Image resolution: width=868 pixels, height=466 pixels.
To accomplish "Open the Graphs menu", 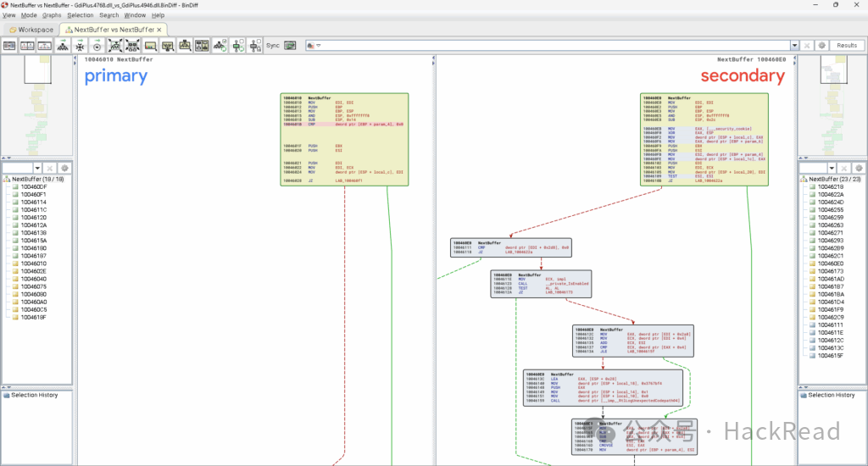I will click(52, 15).
